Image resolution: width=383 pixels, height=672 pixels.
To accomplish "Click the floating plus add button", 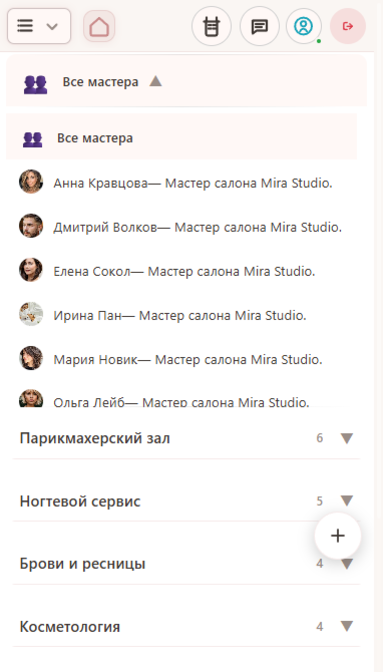I will (338, 536).
